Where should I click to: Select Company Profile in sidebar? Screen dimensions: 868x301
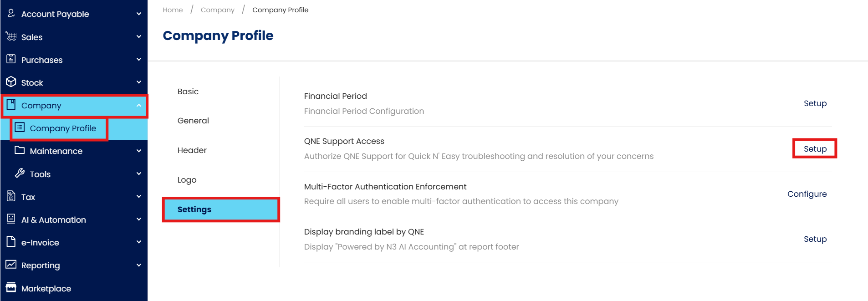click(63, 128)
